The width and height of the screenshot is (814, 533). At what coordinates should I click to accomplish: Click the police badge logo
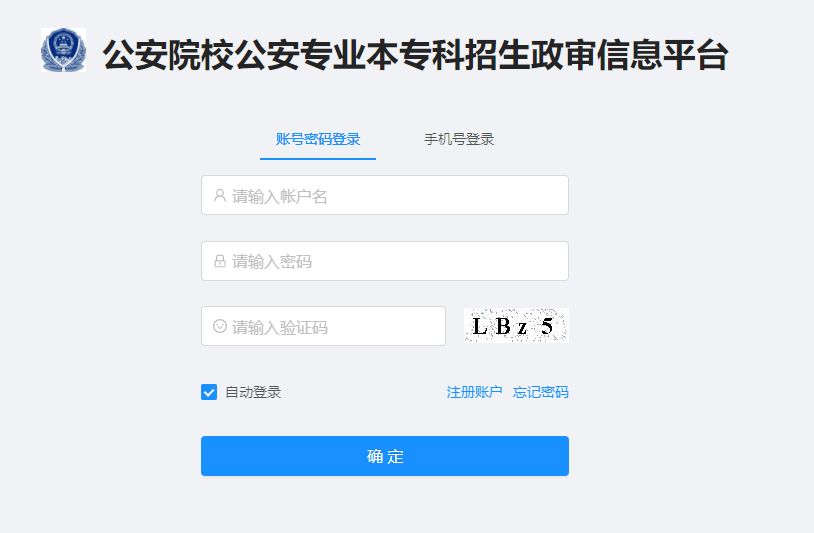pyautogui.click(x=63, y=50)
